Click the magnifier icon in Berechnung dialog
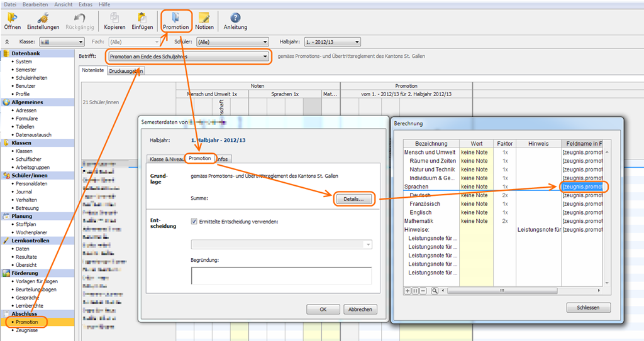Image resolution: width=644 pixels, height=341 pixels. pos(434,291)
